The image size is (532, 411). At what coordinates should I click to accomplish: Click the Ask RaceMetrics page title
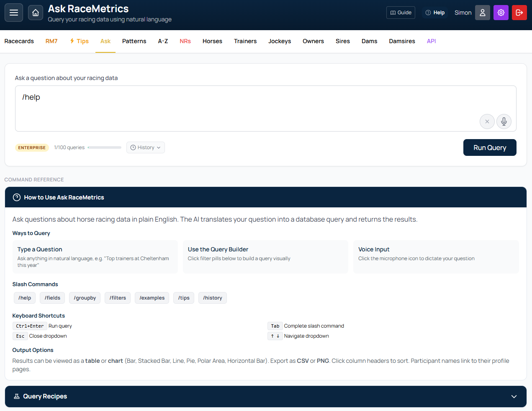coord(88,8)
